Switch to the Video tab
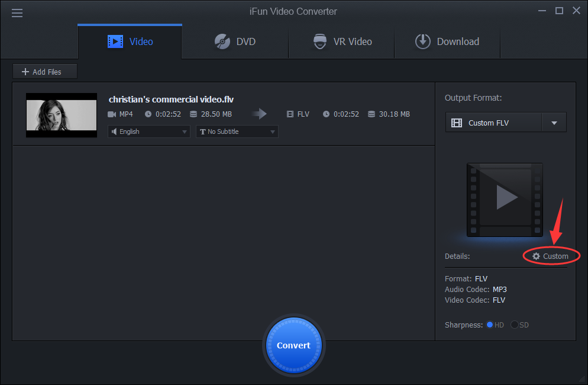The width and height of the screenshot is (588, 385). point(130,41)
